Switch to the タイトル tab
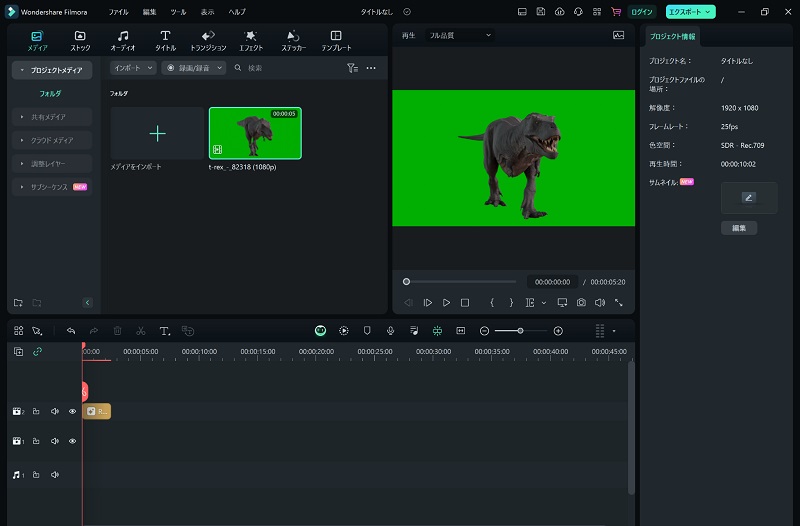Screen dimensions: 800x526 click(165, 41)
